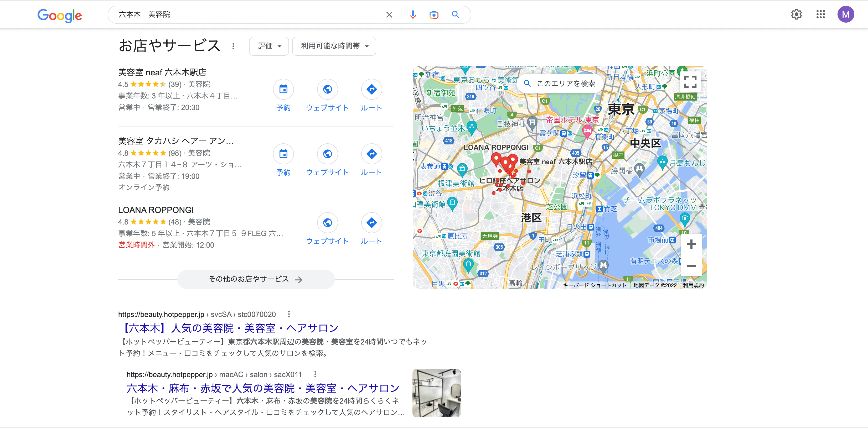The image size is (868, 428).
Task: Click オンライン予約 text under タカハシ listing
Action: (x=144, y=187)
